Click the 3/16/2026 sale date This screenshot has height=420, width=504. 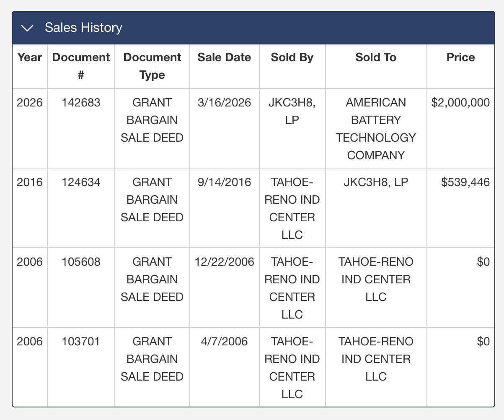224,103
